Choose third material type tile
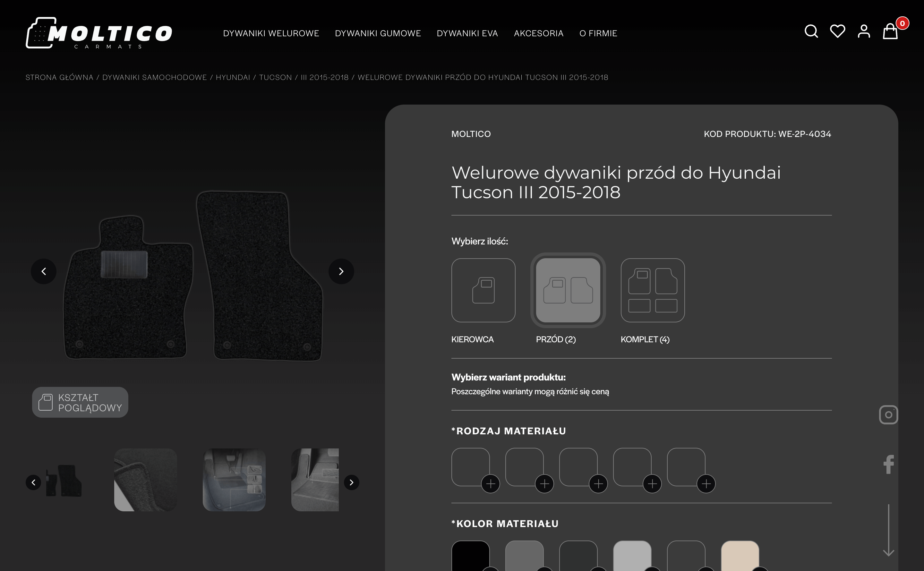Screen dimensions: 924x571 click(x=578, y=467)
